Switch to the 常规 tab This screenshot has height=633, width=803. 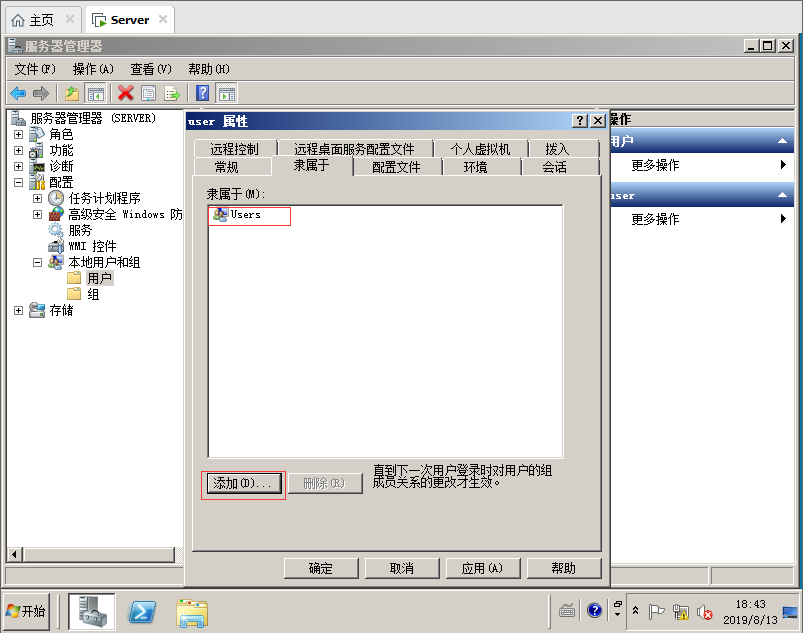[x=227, y=167]
